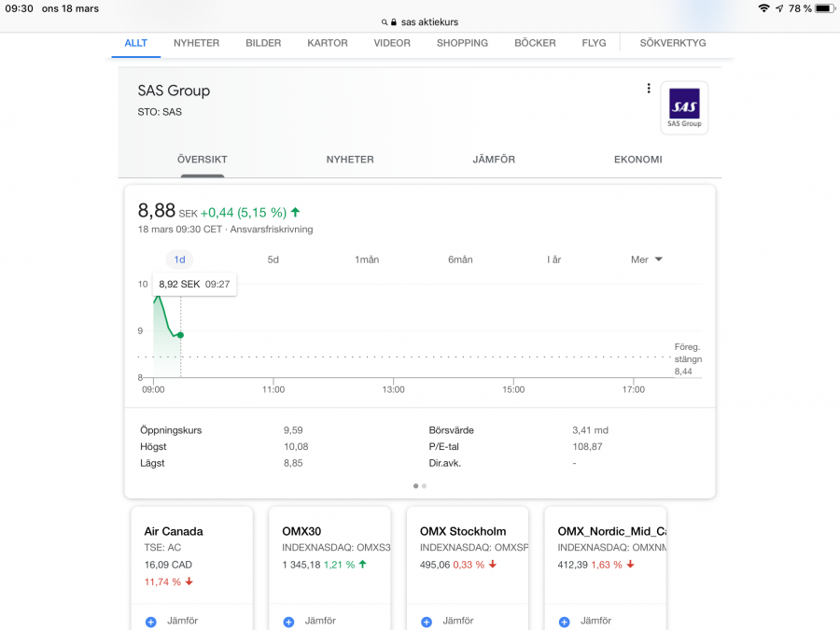This screenshot has height=630, width=840.
Task: Tap the plus icon under OMX Stockholm
Action: pos(427,622)
